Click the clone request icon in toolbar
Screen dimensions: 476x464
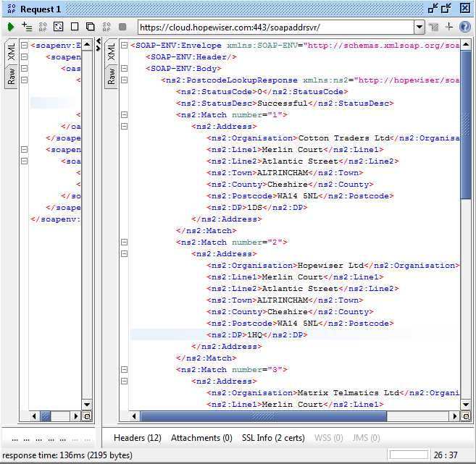91,27
